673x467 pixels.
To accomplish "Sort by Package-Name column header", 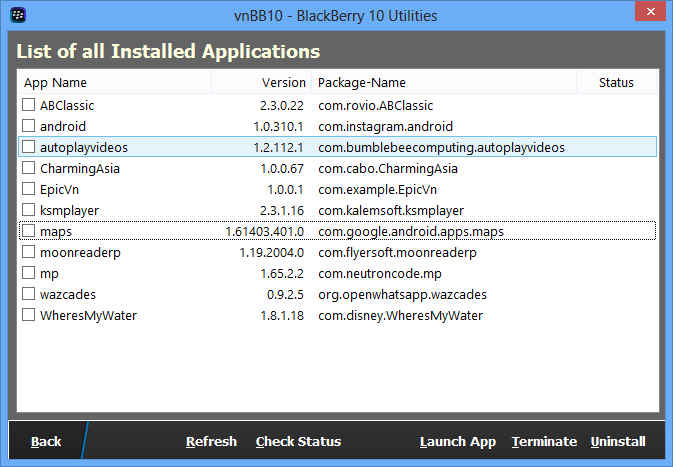I will (x=444, y=82).
